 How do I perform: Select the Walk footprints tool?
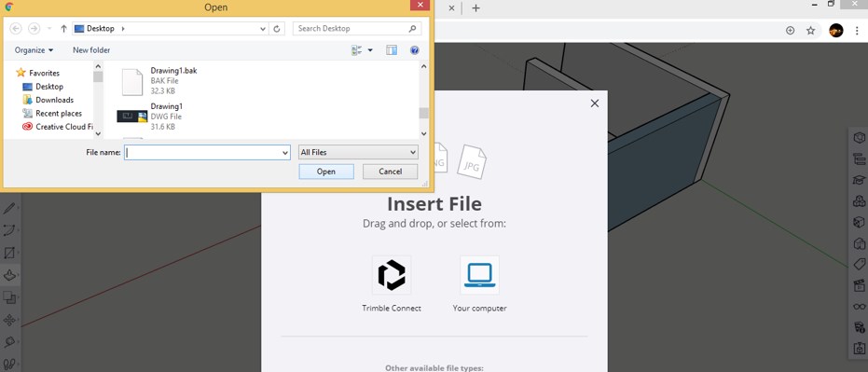9,365
